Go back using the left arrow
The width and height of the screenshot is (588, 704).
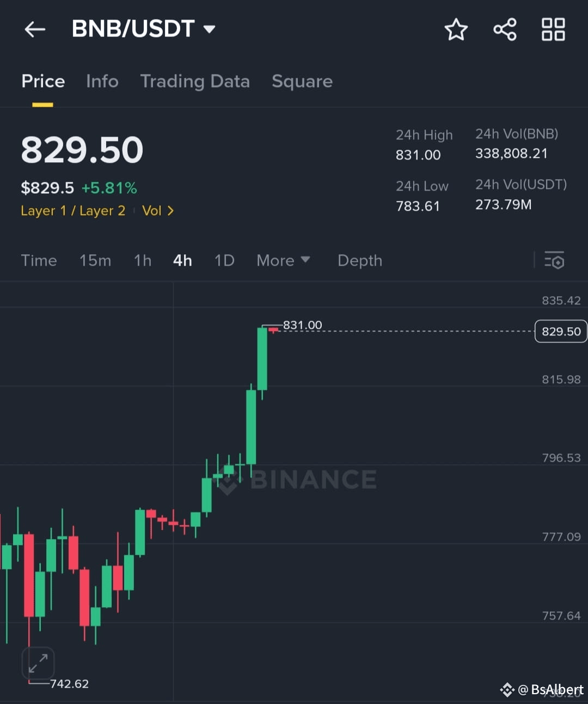tap(35, 29)
